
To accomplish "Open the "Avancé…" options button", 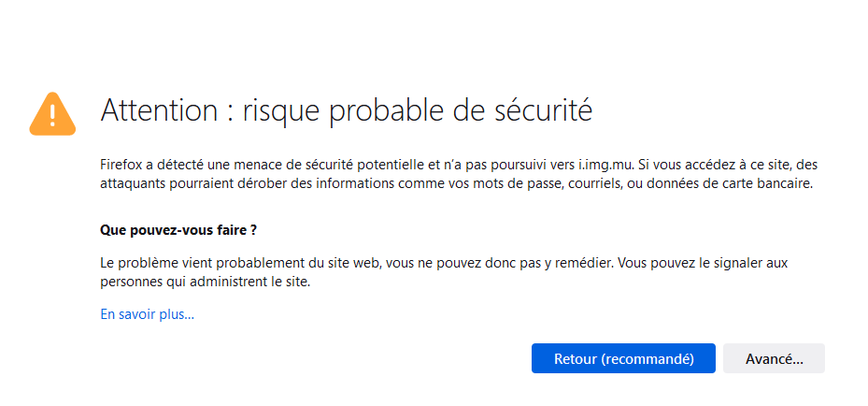I will click(774, 359).
